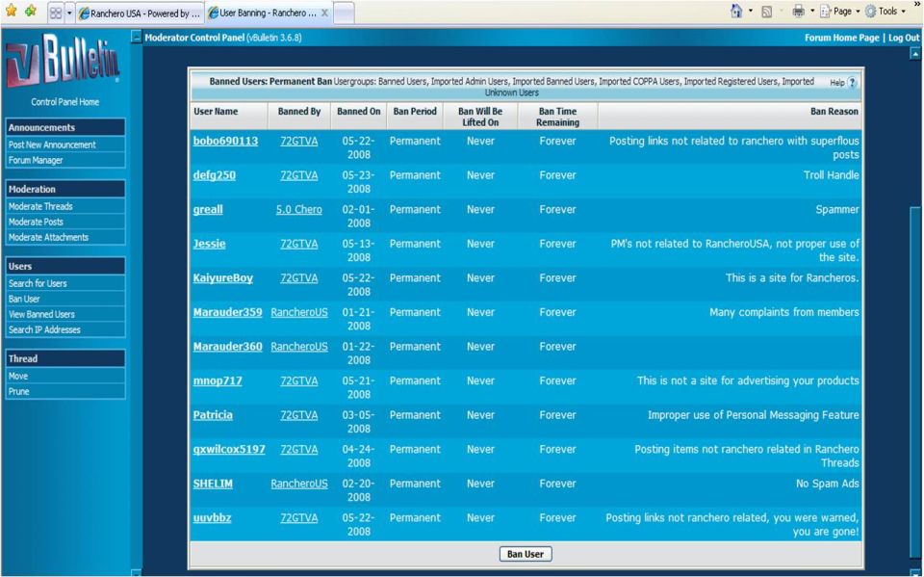Collapse the navigation frame toggle

136,38
